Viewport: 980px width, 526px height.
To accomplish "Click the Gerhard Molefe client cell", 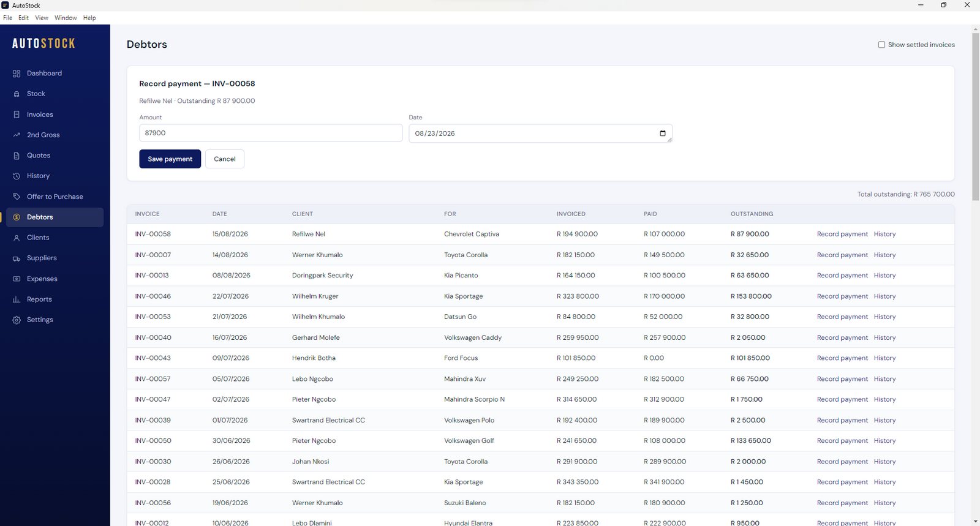I will click(315, 338).
